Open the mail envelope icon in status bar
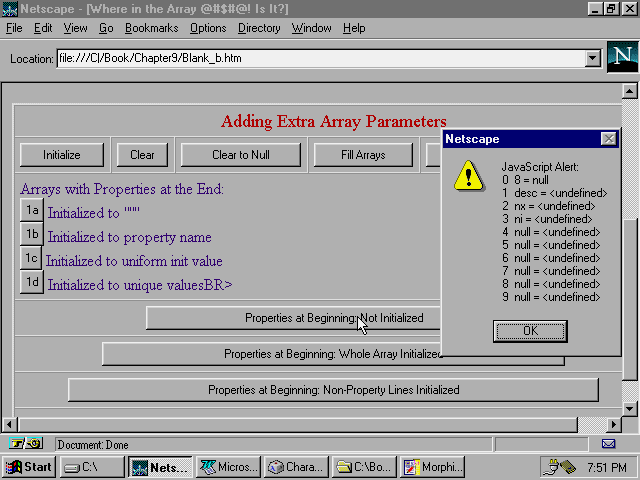 608,443
